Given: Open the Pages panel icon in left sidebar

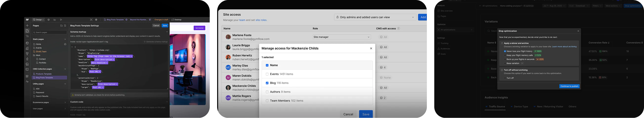Looking at the screenshot, I should [27, 31].
